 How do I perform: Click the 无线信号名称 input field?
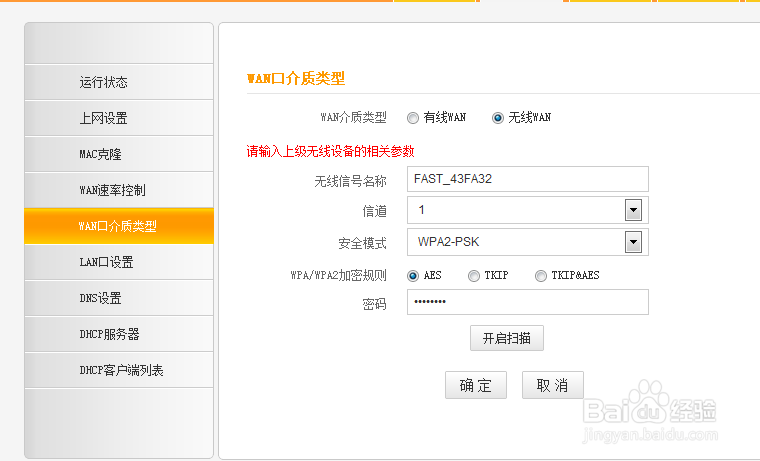pyautogui.click(x=528, y=179)
